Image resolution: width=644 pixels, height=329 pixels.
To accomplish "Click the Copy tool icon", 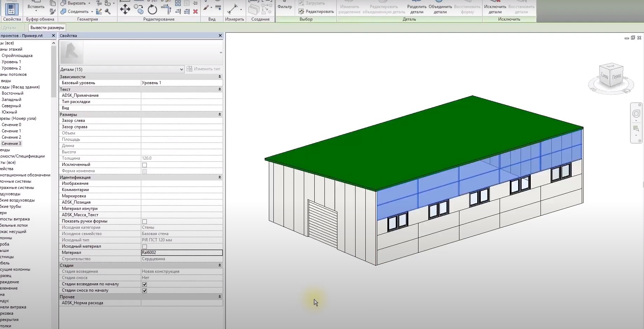I will (138, 9).
